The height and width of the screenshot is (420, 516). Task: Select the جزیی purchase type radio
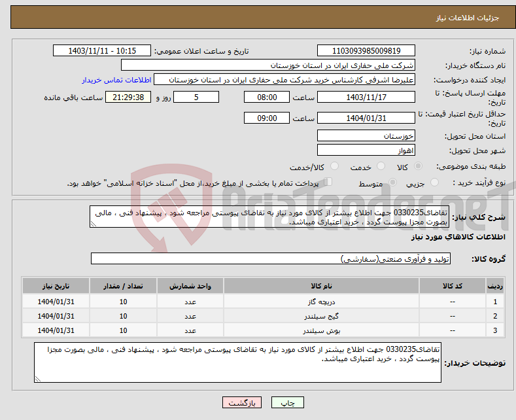point(434,182)
